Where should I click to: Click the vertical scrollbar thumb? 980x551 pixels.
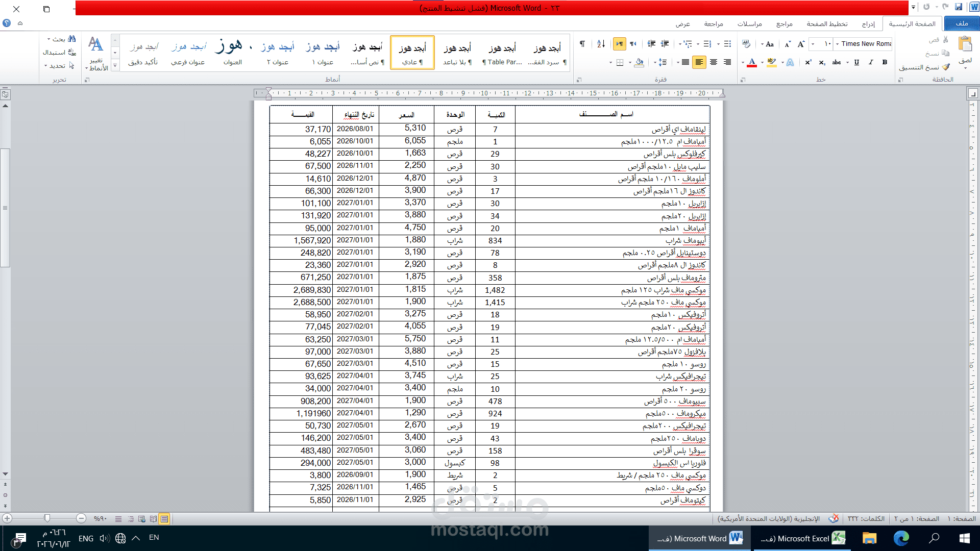coord(5,208)
